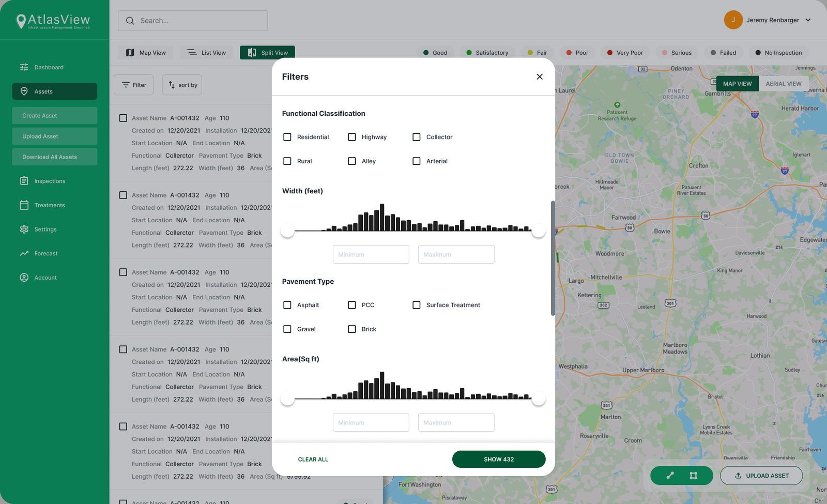Click the Area right slider handle
This screenshot has width=827, height=504.
[x=539, y=399]
